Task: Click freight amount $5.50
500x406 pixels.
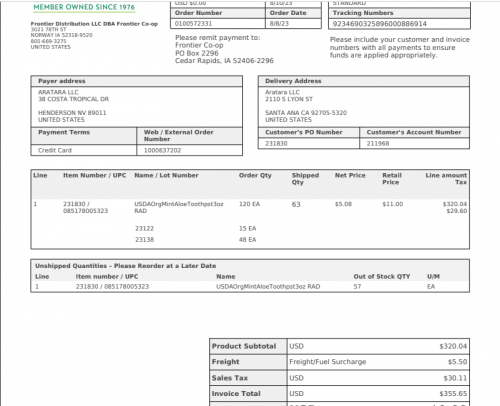Action: tap(457, 362)
